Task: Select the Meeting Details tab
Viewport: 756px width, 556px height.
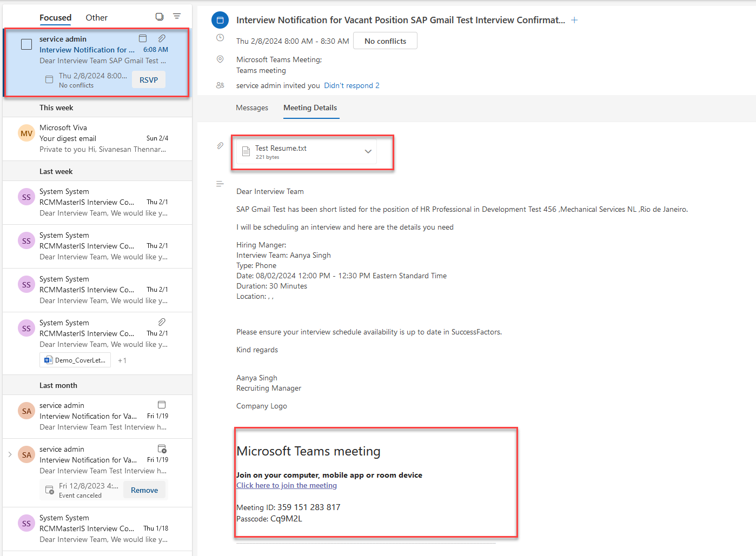Action: click(x=310, y=108)
